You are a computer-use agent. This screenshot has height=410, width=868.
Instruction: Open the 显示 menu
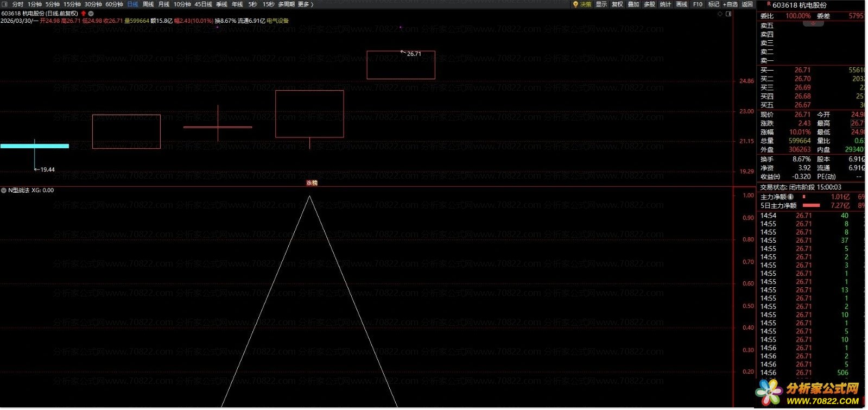[601, 4]
